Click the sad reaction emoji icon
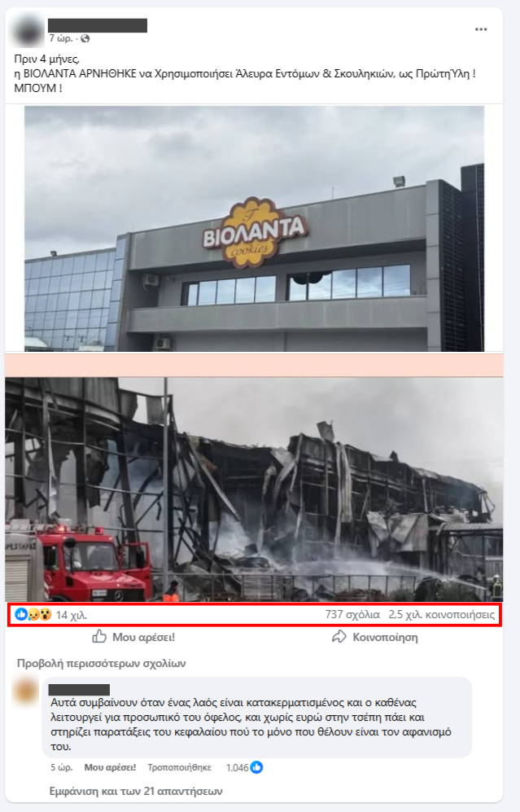 click(33, 615)
